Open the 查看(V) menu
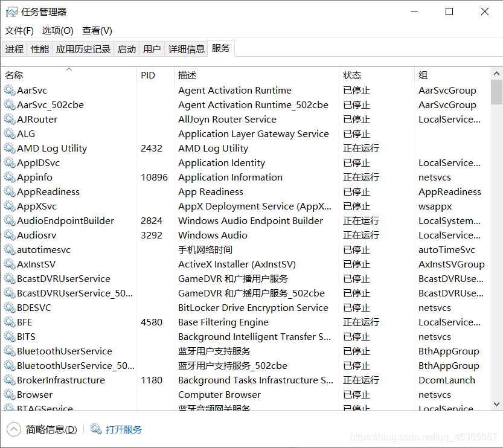This screenshot has width=503, height=448. pos(97,31)
